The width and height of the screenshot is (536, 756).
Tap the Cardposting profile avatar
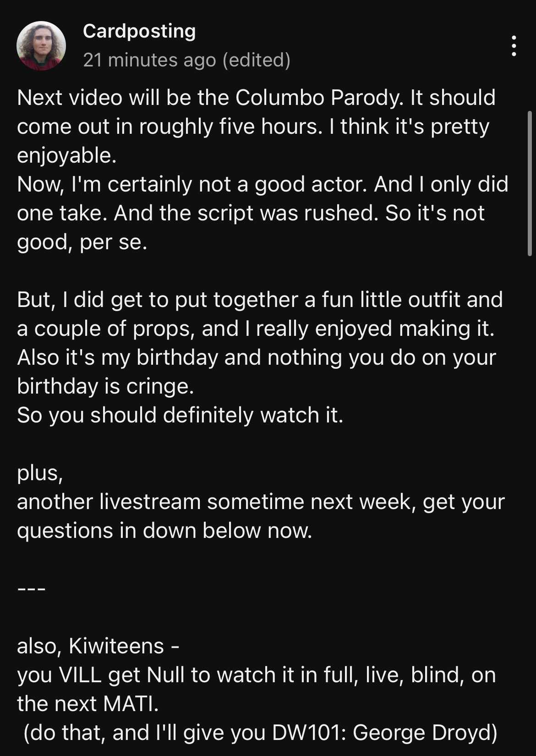point(41,46)
